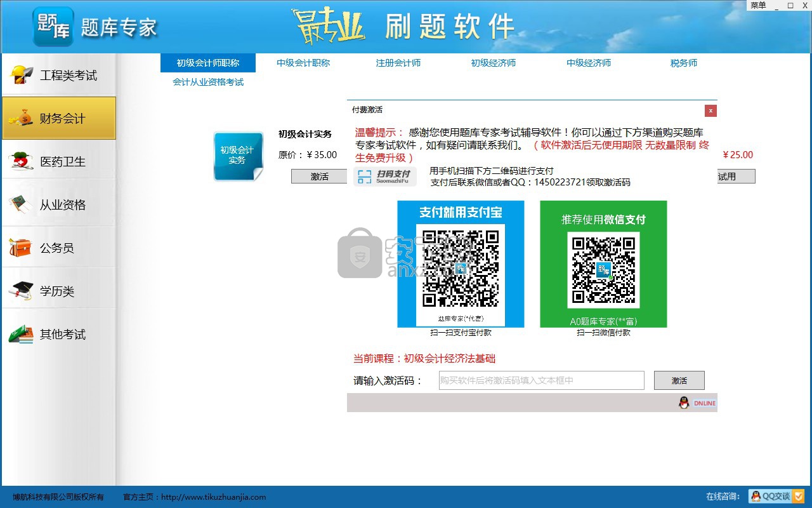The height and width of the screenshot is (508, 812).
Task: Click the 温馨提示 red heading text
Action: (x=379, y=133)
